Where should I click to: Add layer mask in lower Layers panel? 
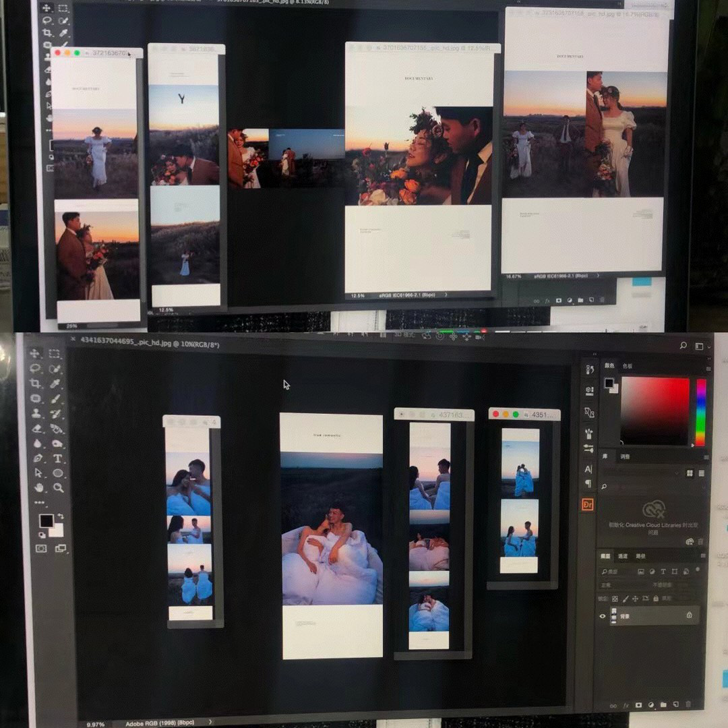click(638, 705)
